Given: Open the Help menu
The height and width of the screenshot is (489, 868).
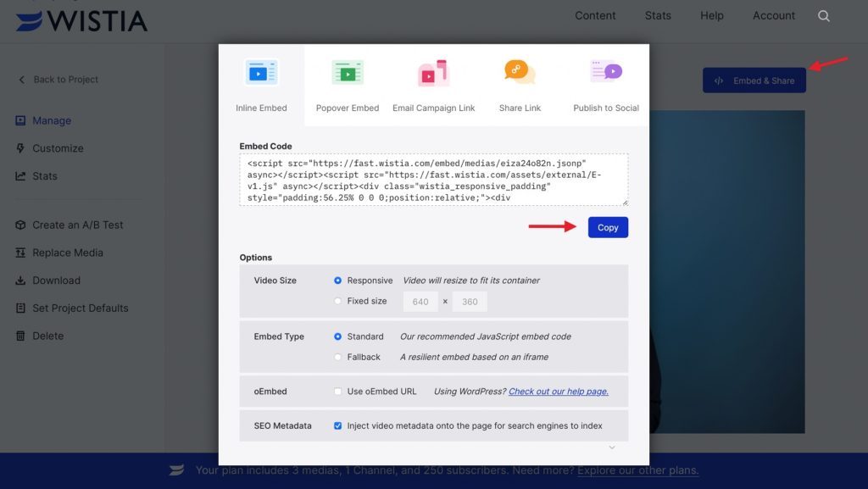Looking at the screenshot, I should 712,15.
